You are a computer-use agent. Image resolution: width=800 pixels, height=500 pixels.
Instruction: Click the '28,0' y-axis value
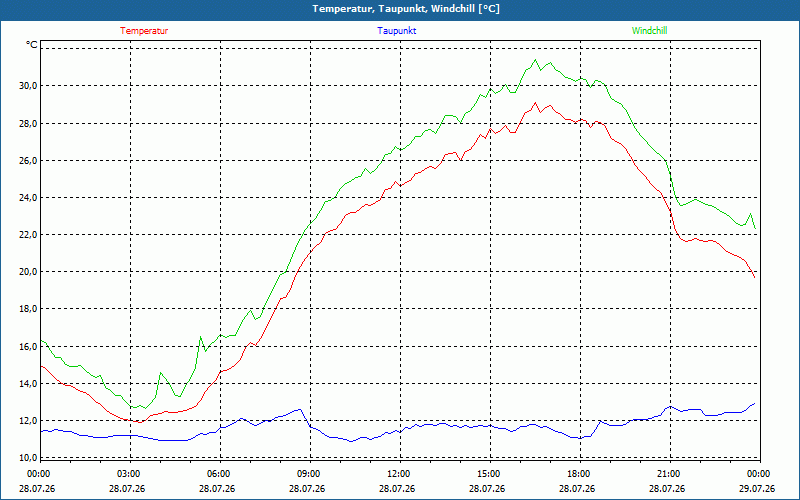click(29, 123)
